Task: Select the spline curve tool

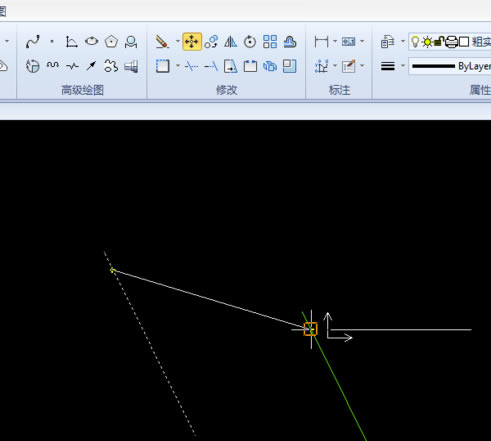Action: click(x=33, y=42)
